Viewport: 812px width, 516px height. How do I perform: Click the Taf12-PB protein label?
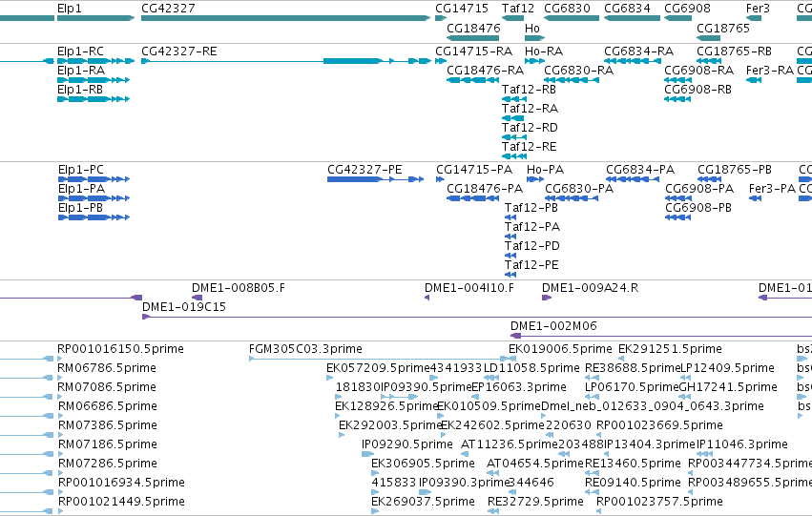pyautogui.click(x=531, y=208)
